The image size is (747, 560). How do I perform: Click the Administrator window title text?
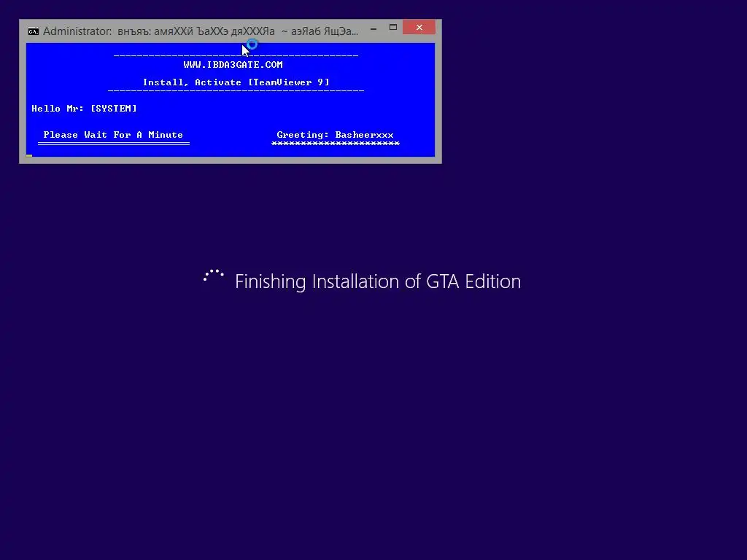coord(200,31)
